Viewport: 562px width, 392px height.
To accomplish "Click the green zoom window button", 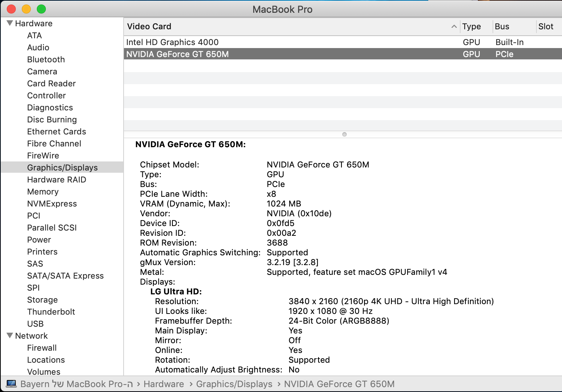I will (41, 9).
